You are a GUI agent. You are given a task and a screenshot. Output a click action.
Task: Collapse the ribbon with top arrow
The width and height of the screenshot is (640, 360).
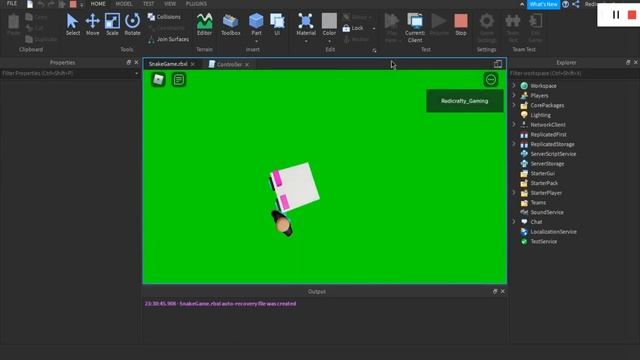(522, 4)
